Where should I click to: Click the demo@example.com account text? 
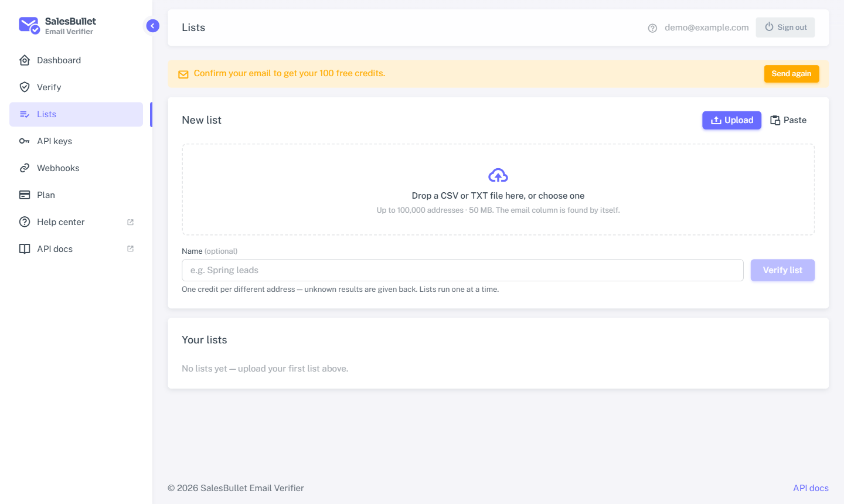tap(707, 28)
